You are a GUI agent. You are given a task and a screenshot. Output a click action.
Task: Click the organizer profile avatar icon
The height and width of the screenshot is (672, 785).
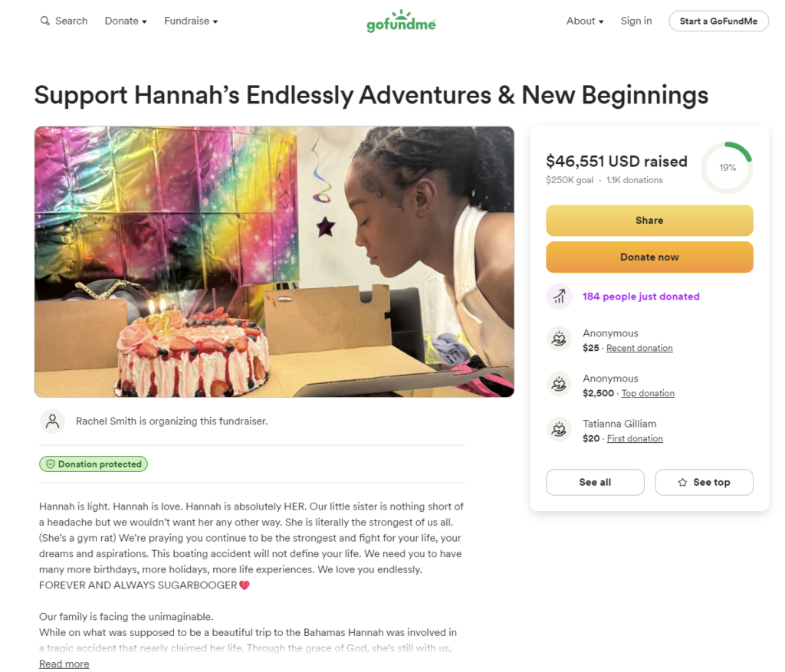click(x=52, y=421)
